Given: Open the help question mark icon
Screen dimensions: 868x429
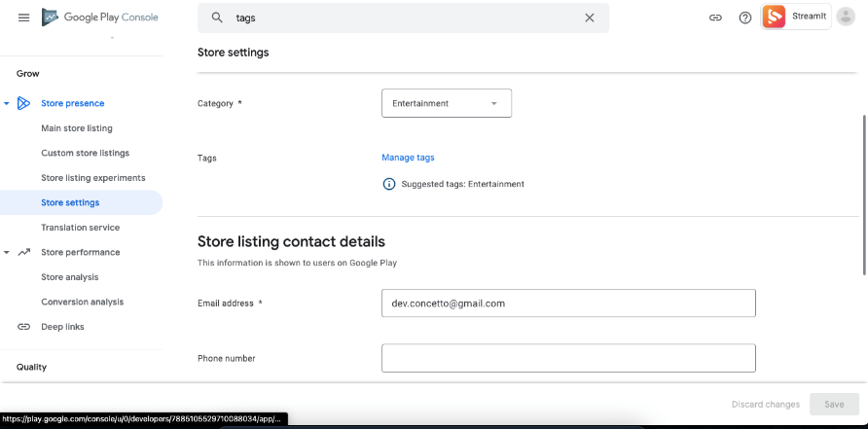Looking at the screenshot, I should click(x=745, y=18).
